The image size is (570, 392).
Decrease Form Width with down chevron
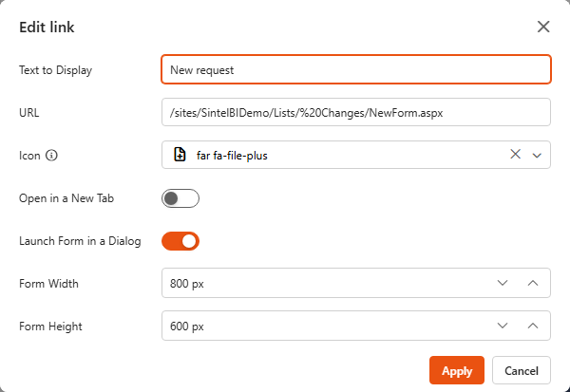(503, 283)
